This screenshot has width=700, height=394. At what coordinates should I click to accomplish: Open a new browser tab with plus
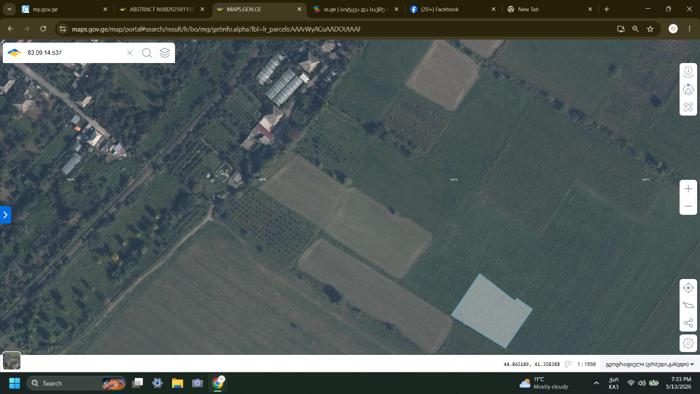click(606, 9)
